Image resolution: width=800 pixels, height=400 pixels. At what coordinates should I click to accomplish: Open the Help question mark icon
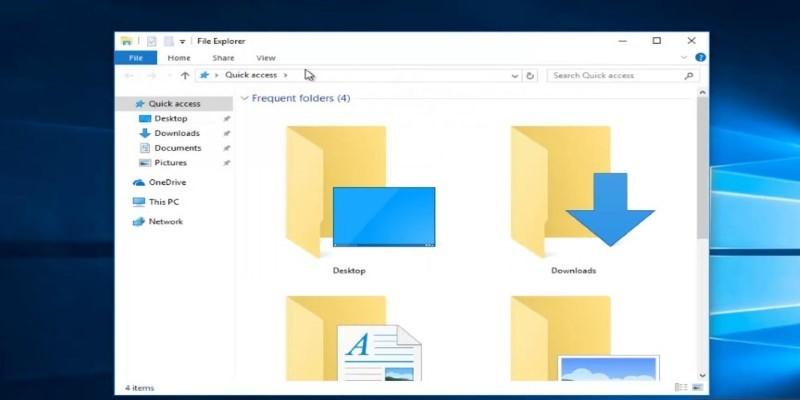(x=700, y=58)
